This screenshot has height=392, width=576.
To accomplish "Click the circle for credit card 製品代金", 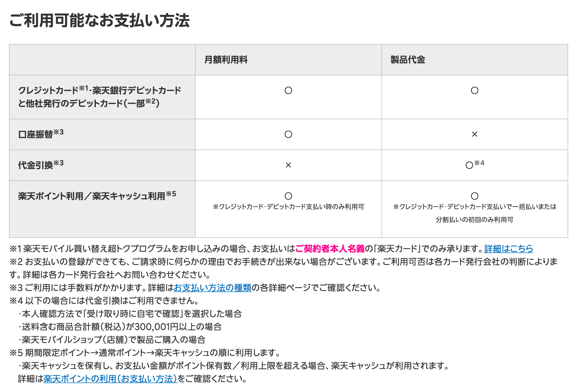I will click(x=474, y=90).
